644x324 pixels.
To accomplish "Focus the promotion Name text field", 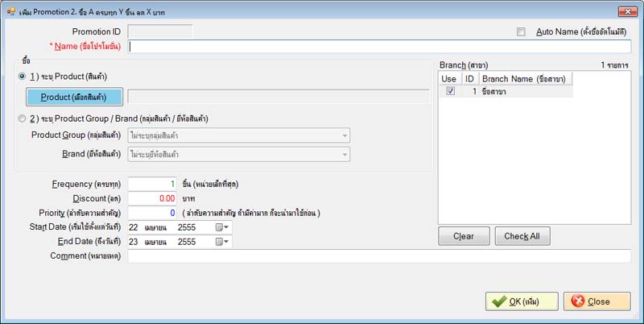I will [379, 47].
